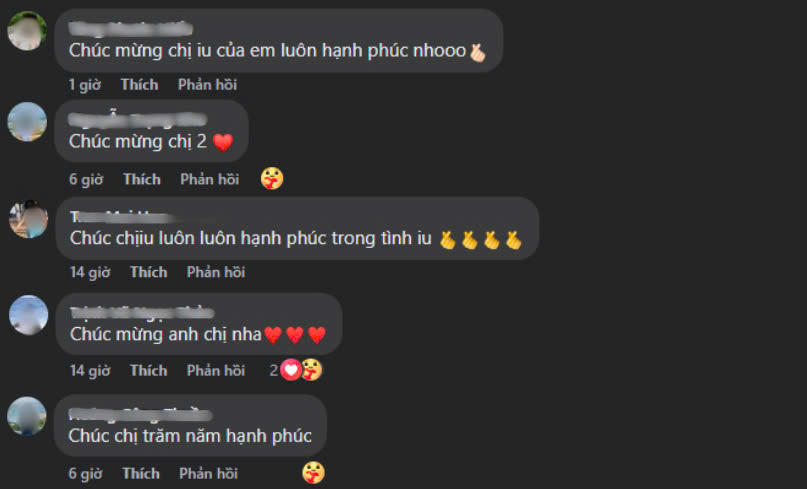Like the 'Chúc mừng chị iu của em' comment

139,84
